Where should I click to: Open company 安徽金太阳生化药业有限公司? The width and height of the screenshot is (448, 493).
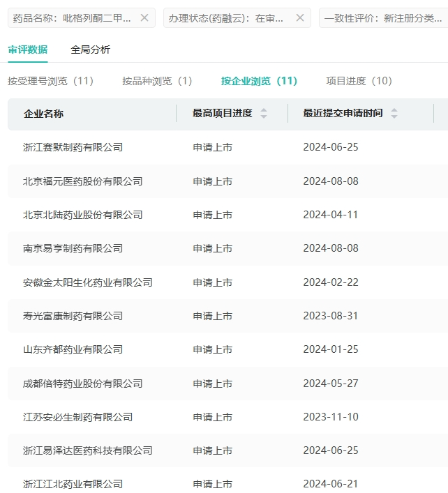87,282
